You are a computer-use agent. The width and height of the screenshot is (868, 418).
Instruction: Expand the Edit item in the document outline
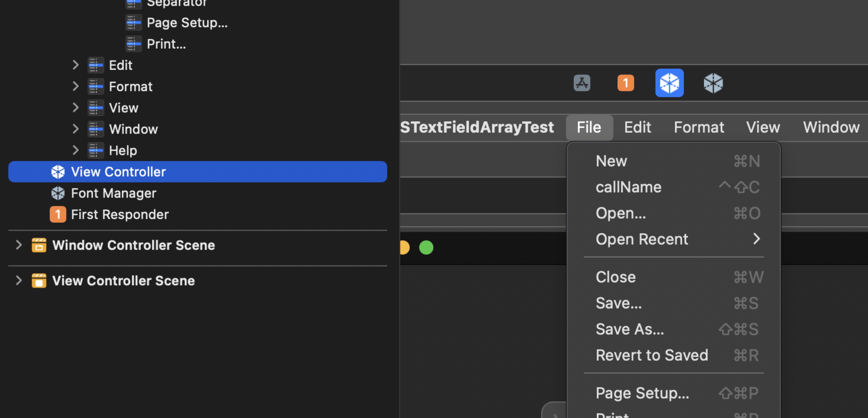[75, 65]
